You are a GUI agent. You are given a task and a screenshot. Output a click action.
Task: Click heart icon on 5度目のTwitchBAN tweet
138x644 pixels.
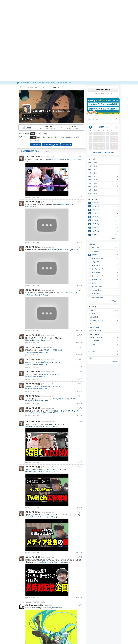click(82, 462)
